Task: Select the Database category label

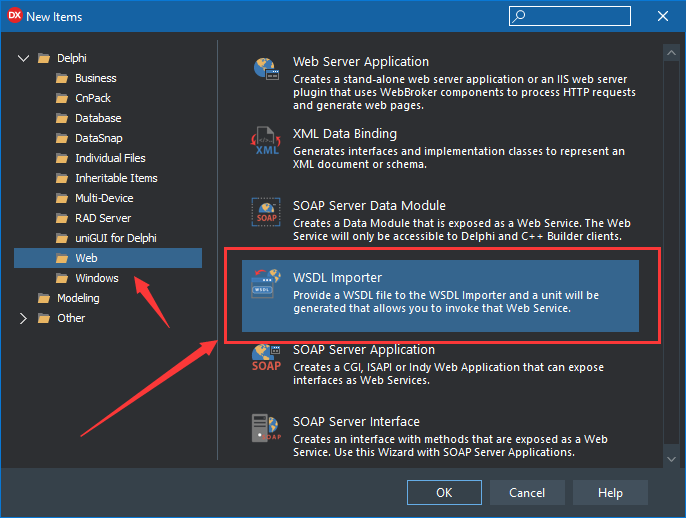Action: pos(98,118)
